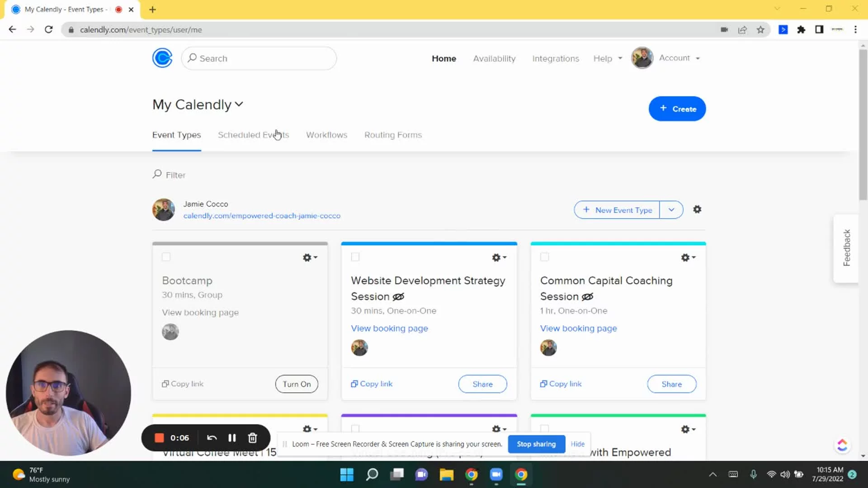
Task: Open the Feedback side tab
Action: (x=846, y=248)
